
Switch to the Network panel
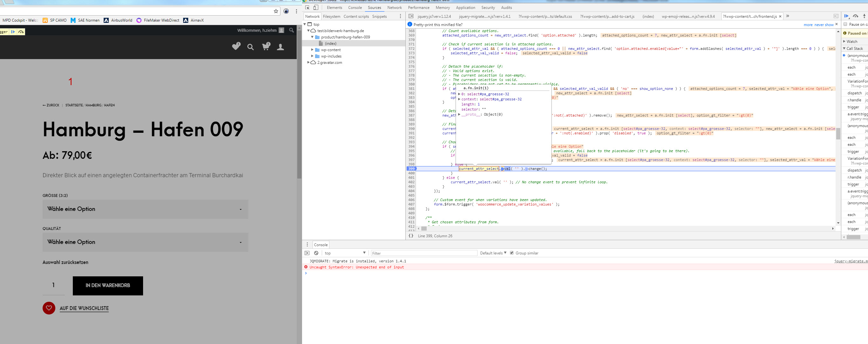click(x=394, y=7)
